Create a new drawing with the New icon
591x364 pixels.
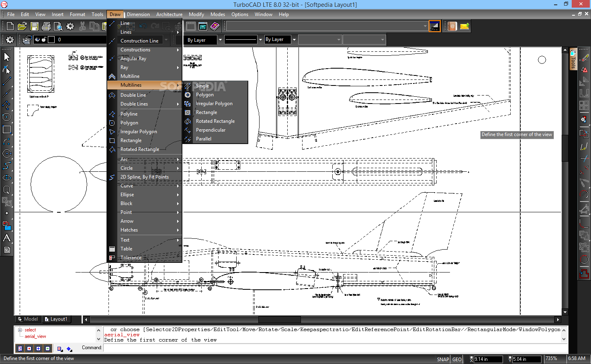pos(10,26)
